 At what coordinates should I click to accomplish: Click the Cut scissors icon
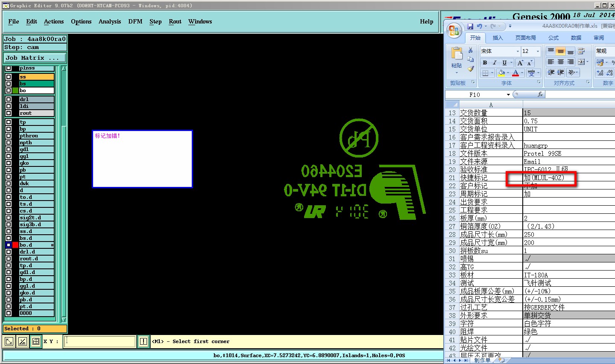point(471,50)
